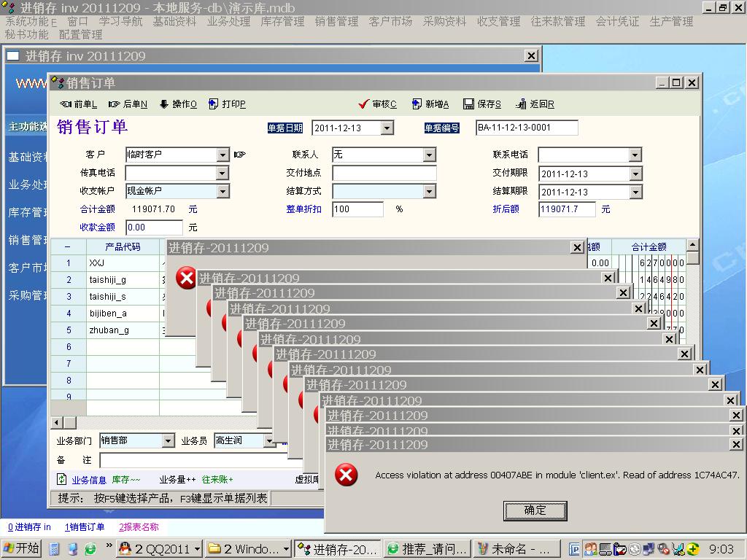
Task: Save the order using 保存 disk icon
Action: tap(468, 104)
